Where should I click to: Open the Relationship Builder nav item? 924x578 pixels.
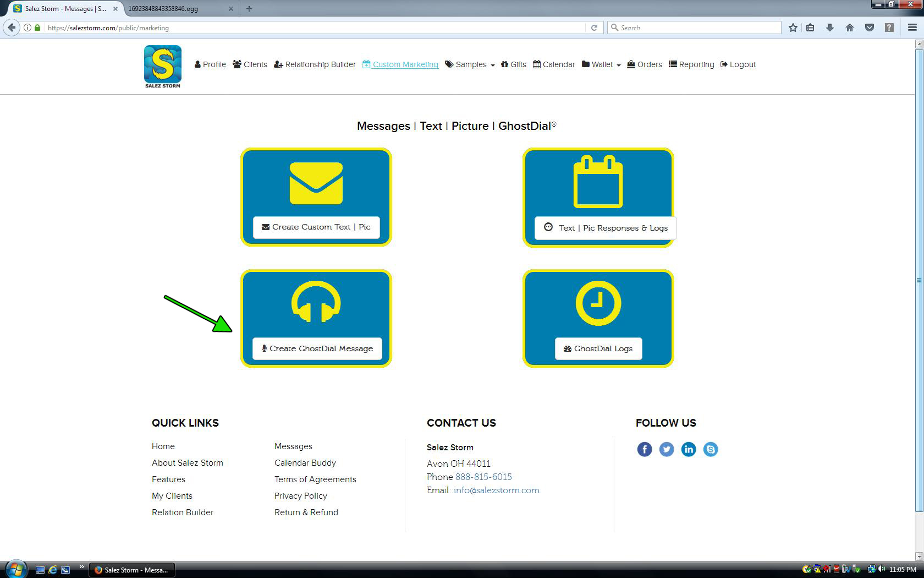click(315, 64)
